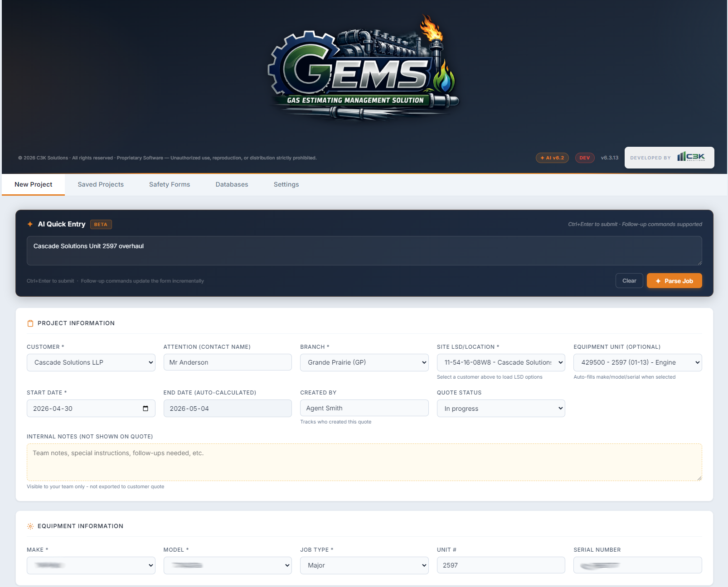This screenshot has width=728, height=587.
Task: Click the copyright notice text
Action: click(x=167, y=158)
